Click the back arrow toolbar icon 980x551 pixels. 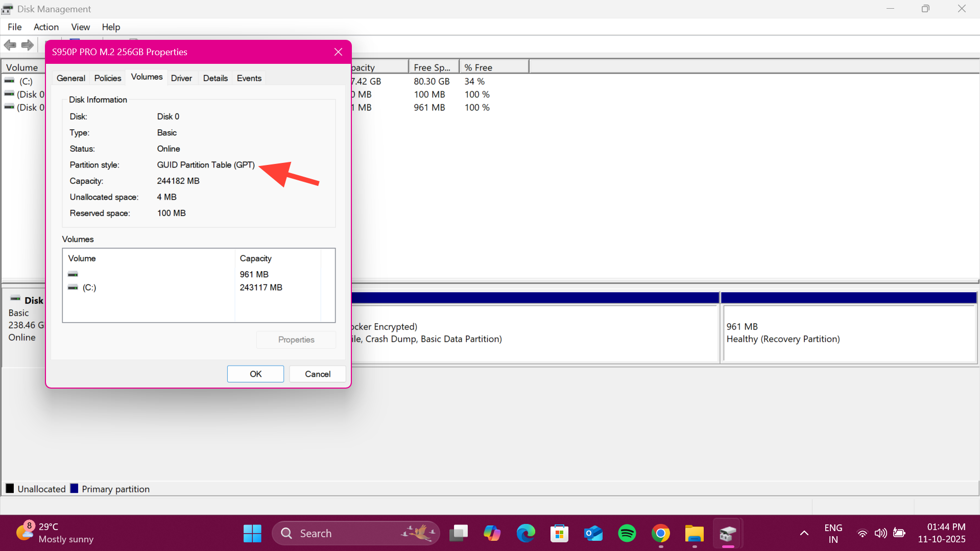pyautogui.click(x=10, y=45)
